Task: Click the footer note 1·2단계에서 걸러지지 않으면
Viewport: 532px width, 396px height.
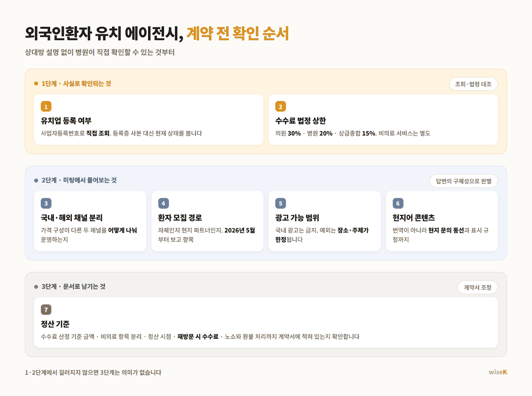Action: point(93,373)
